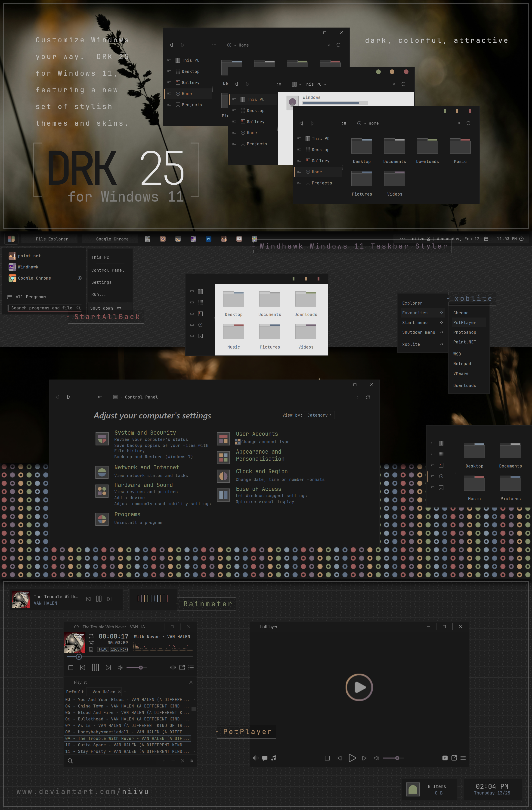Pause playback in the Rainmeter music widget
532x810 pixels.
point(99,599)
